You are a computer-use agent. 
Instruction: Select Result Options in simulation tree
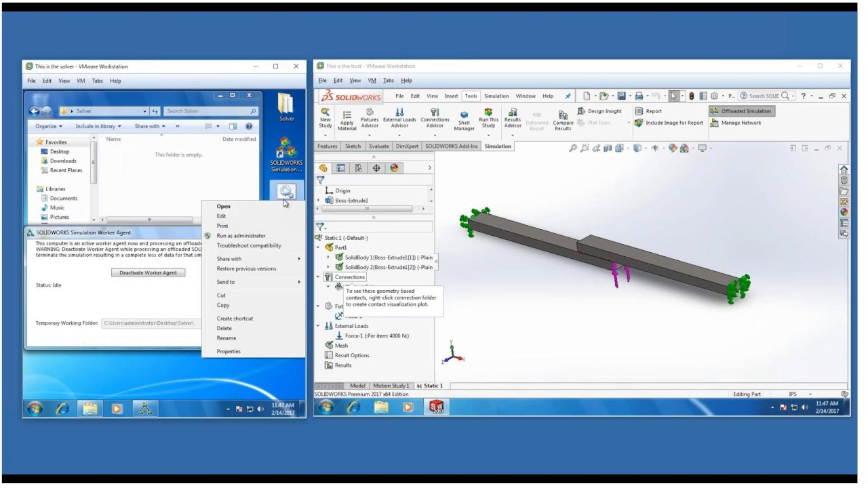[x=347, y=355]
